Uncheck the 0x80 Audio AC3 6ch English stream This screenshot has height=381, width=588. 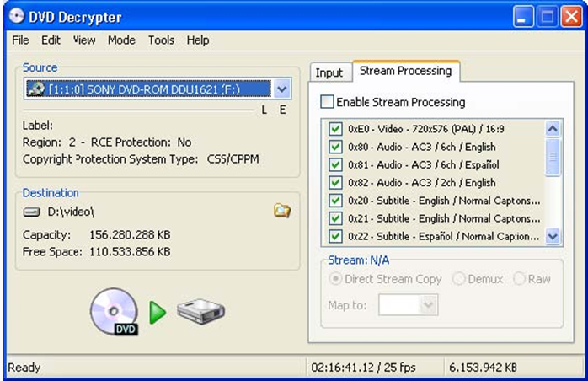(335, 147)
